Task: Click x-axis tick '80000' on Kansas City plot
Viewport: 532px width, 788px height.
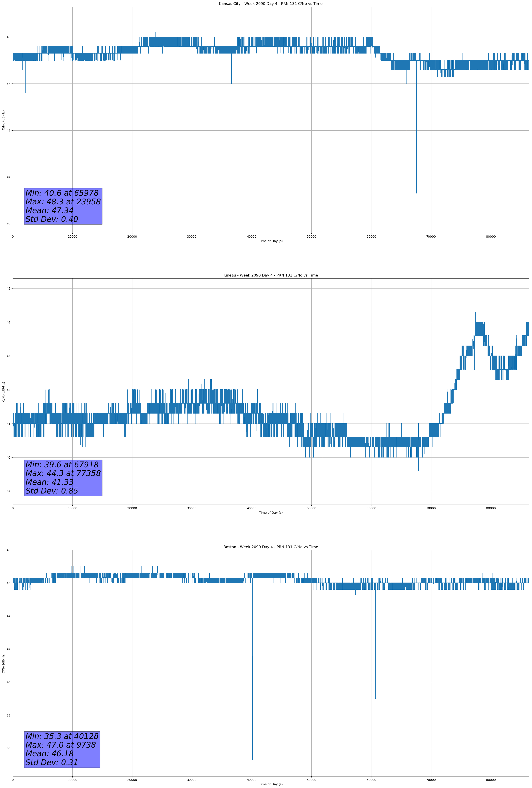Action: pos(491,237)
